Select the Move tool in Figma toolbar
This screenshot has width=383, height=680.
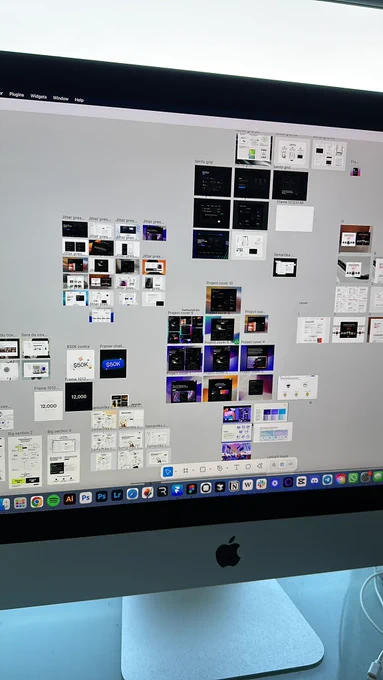point(168,471)
